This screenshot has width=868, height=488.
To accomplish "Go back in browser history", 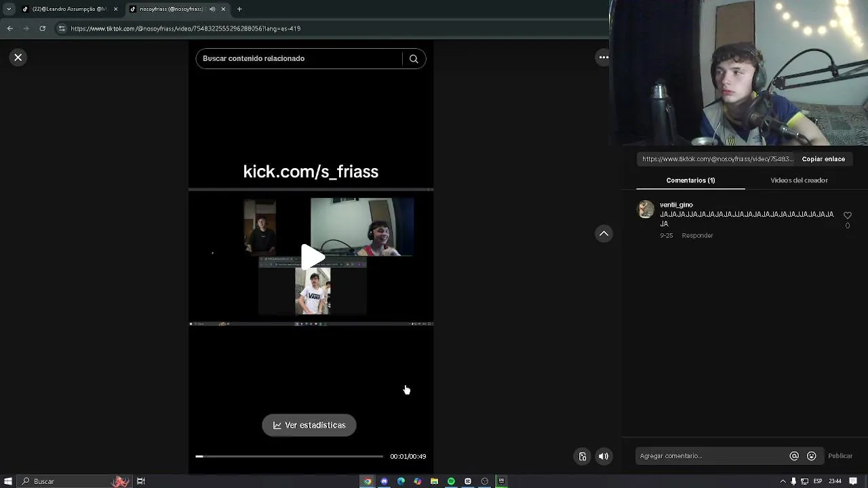I will [9, 28].
